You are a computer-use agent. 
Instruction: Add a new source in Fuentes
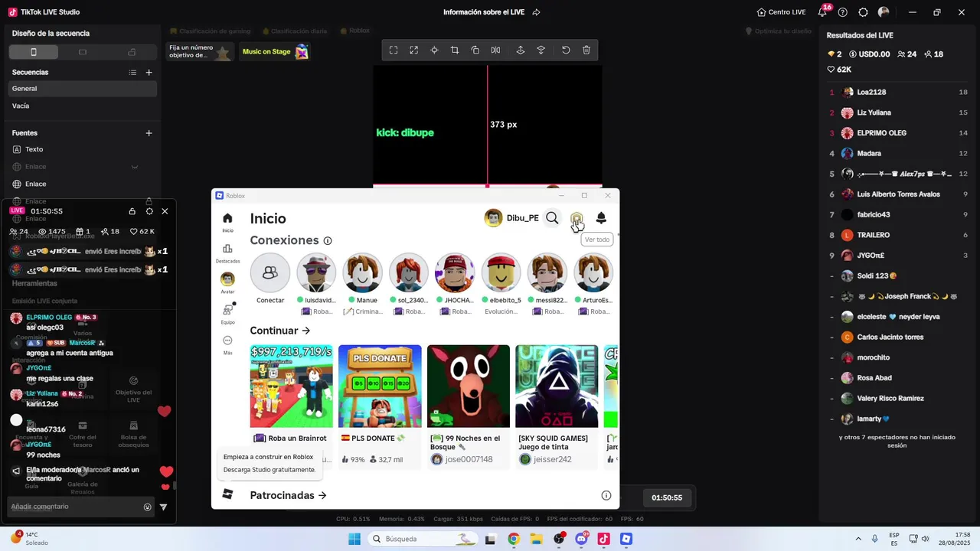(x=149, y=133)
